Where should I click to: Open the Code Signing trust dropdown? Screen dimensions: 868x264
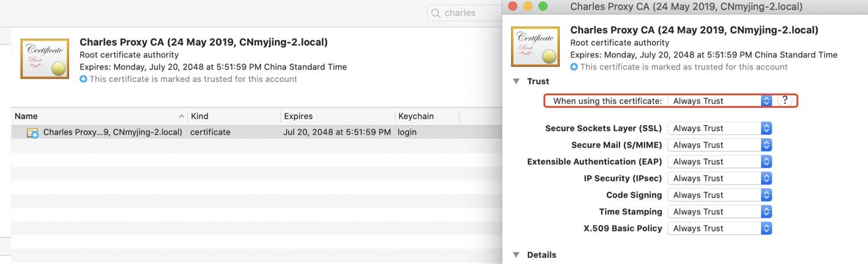(x=720, y=195)
